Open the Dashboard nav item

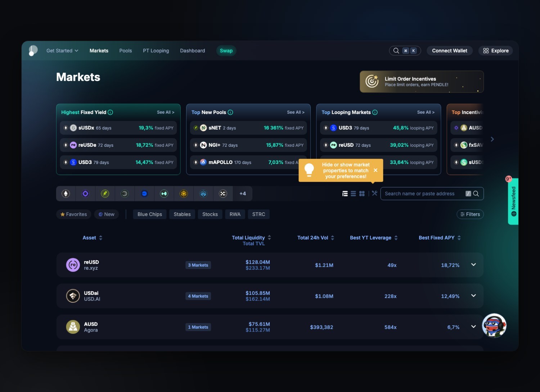pyautogui.click(x=193, y=51)
